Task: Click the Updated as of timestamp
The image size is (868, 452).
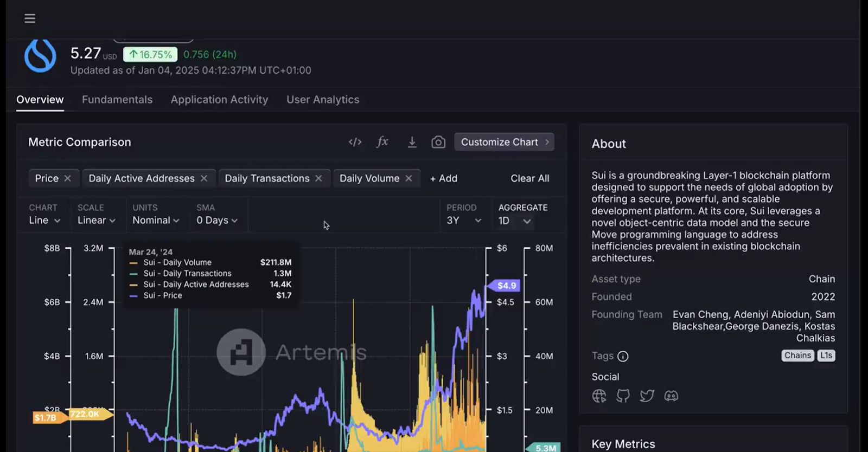Action: point(191,70)
